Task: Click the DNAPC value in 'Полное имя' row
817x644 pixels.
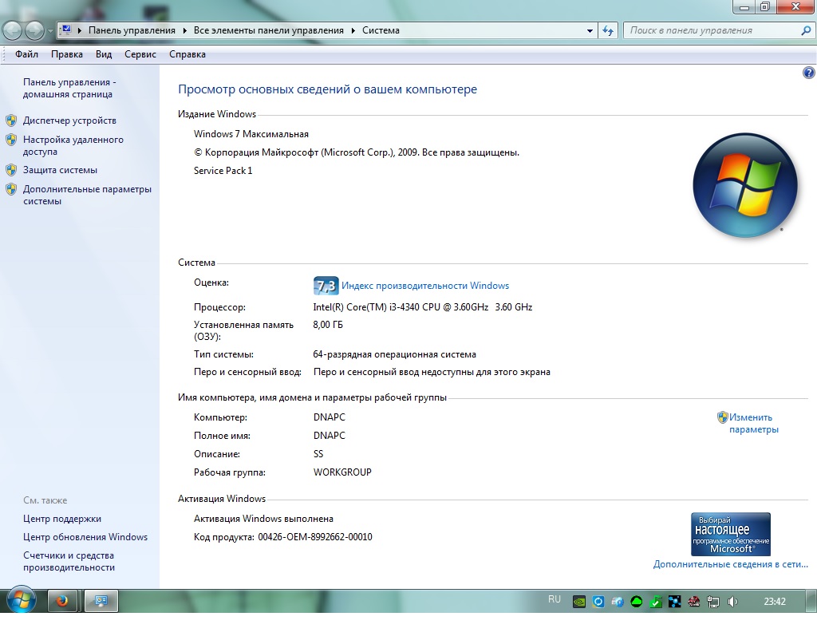Action: [330, 436]
